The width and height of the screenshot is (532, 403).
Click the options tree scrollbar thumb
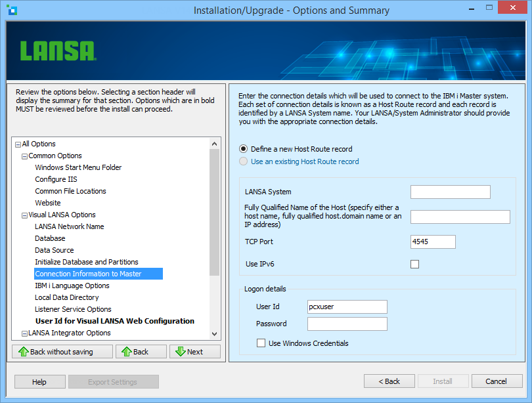(214, 212)
